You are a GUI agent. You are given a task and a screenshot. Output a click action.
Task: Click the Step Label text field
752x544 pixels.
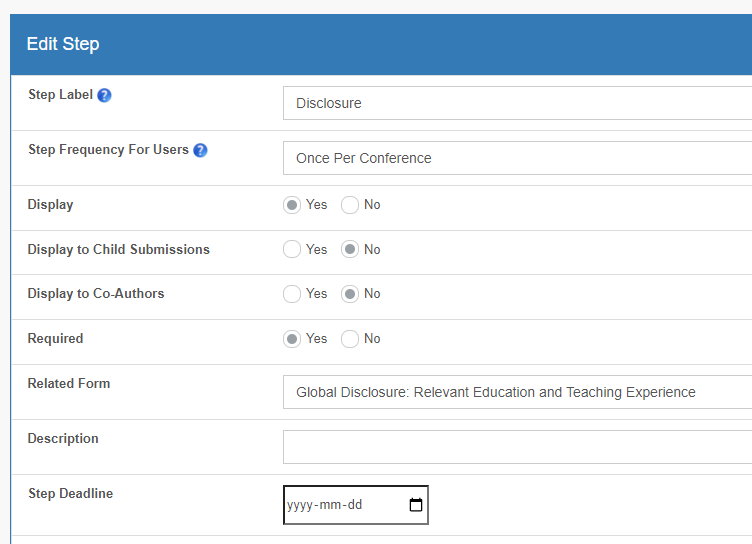click(517, 103)
